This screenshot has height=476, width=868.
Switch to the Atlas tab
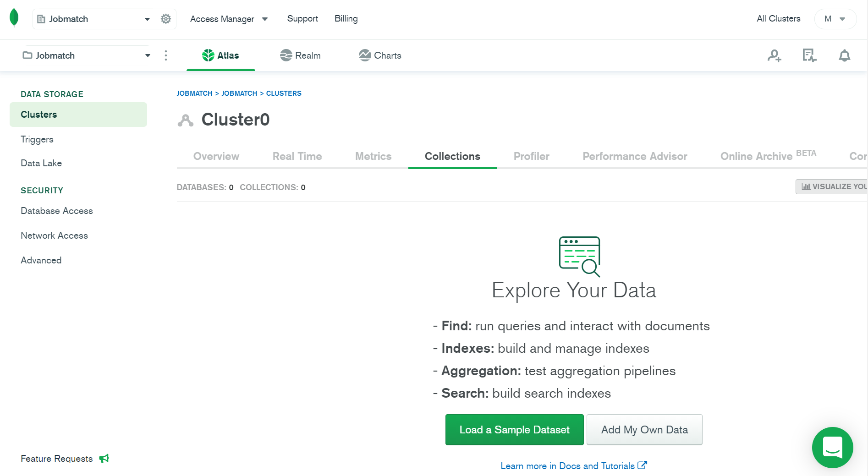(221, 55)
